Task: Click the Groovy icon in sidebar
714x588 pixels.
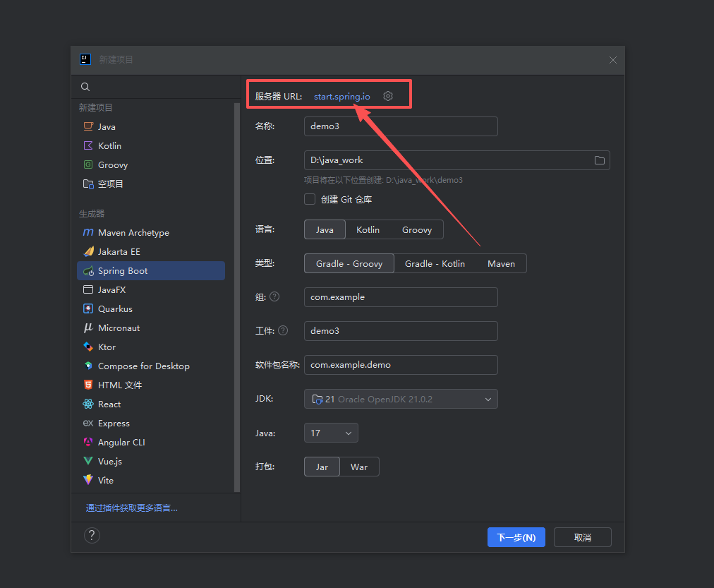Action: point(88,165)
